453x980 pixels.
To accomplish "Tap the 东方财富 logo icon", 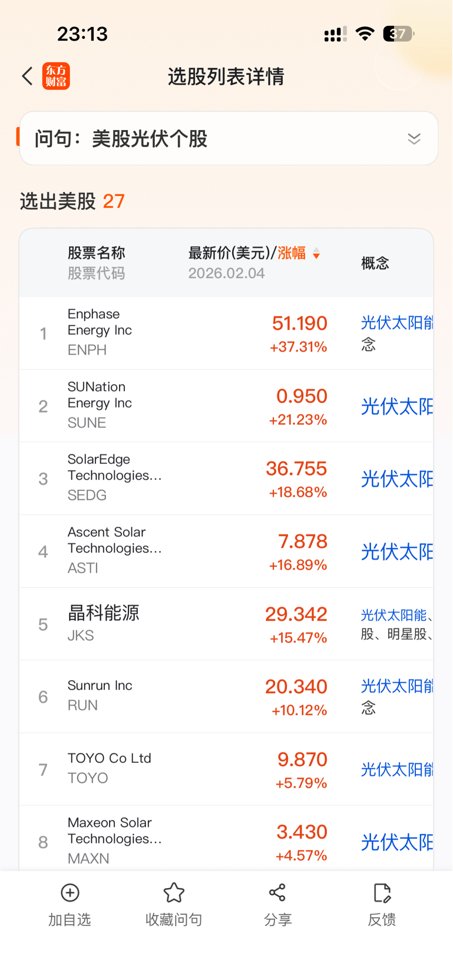I will (56, 76).
